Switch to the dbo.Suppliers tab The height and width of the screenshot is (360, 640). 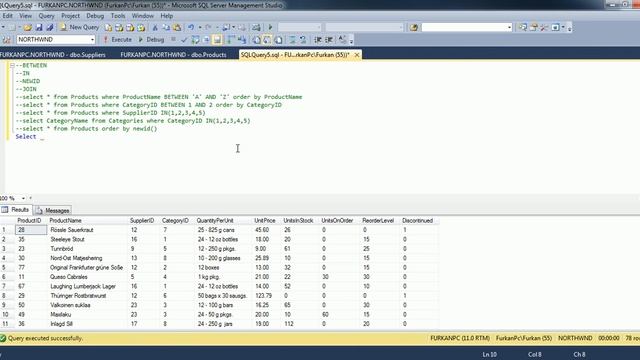pos(53,55)
